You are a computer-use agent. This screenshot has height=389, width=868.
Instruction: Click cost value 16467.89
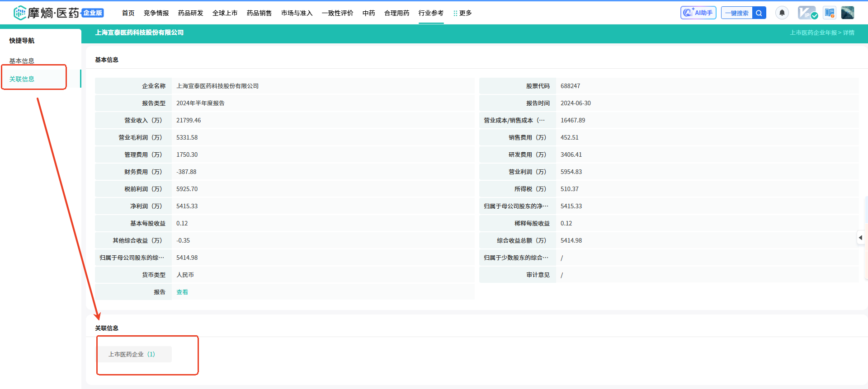point(573,120)
